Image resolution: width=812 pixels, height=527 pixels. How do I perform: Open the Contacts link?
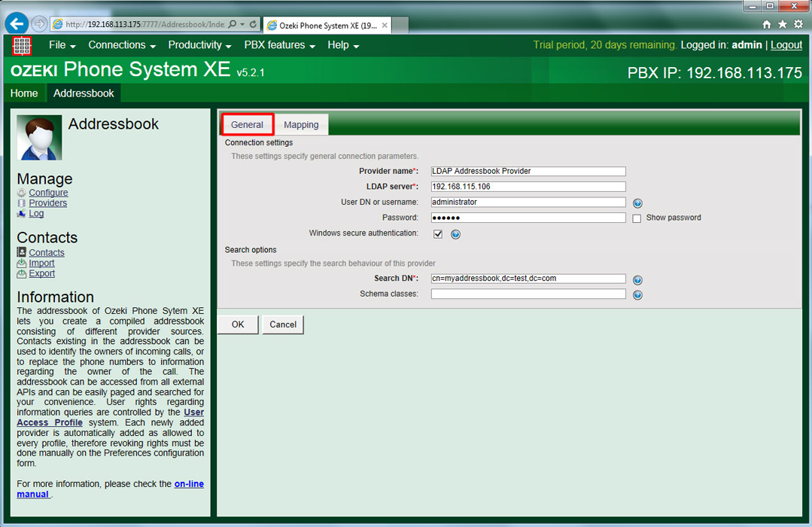[47, 253]
